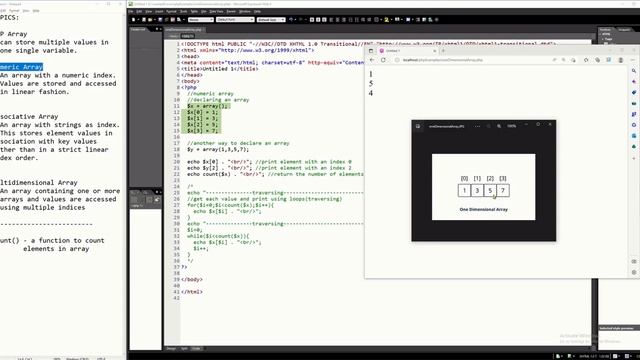Close the Untitled 1 browser tab
The width and height of the screenshot is (640, 360).
tap(434, 51)
